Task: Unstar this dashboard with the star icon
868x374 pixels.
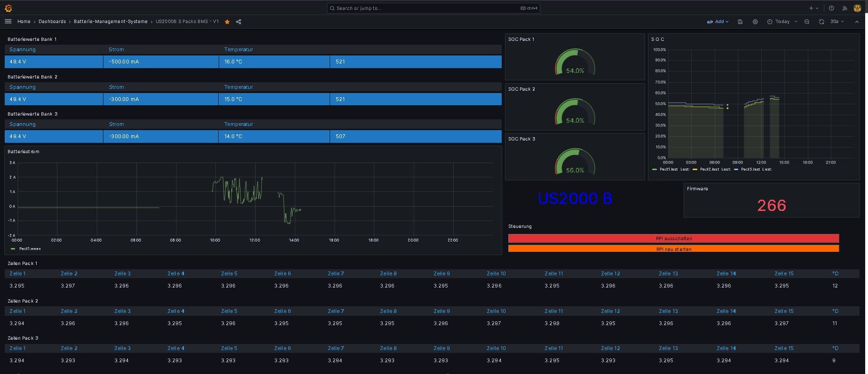Action: pyautogui.click(x=227, y=22)
